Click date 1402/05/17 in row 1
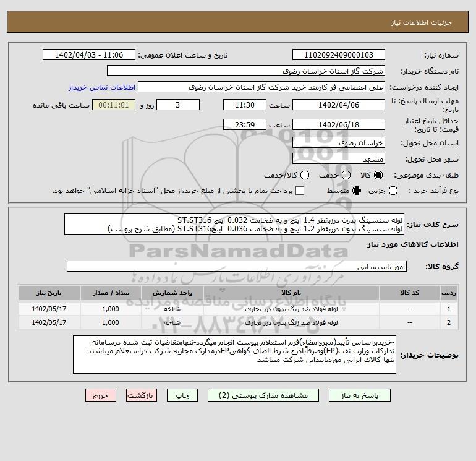The image size is (476, 461). click(49, 309)
